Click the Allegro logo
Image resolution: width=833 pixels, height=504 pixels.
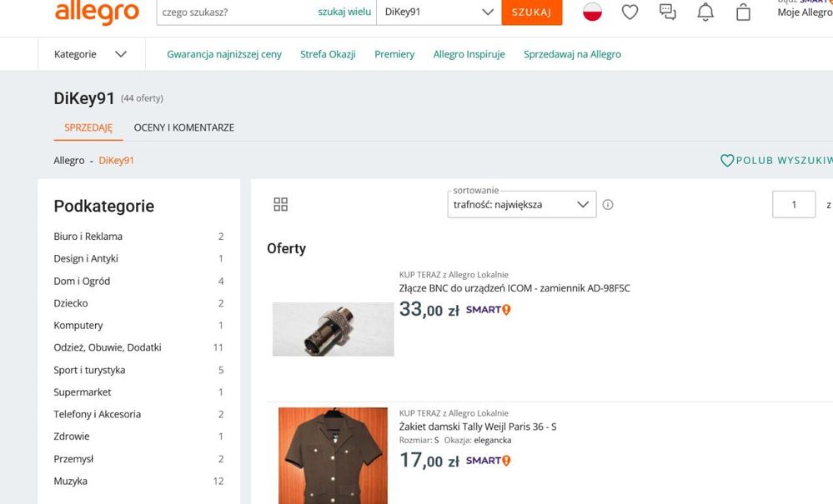pos(96,12)
